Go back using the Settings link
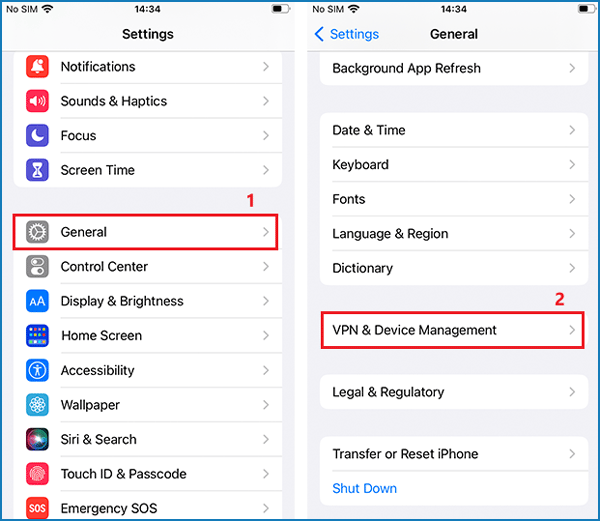 [347, 34]
